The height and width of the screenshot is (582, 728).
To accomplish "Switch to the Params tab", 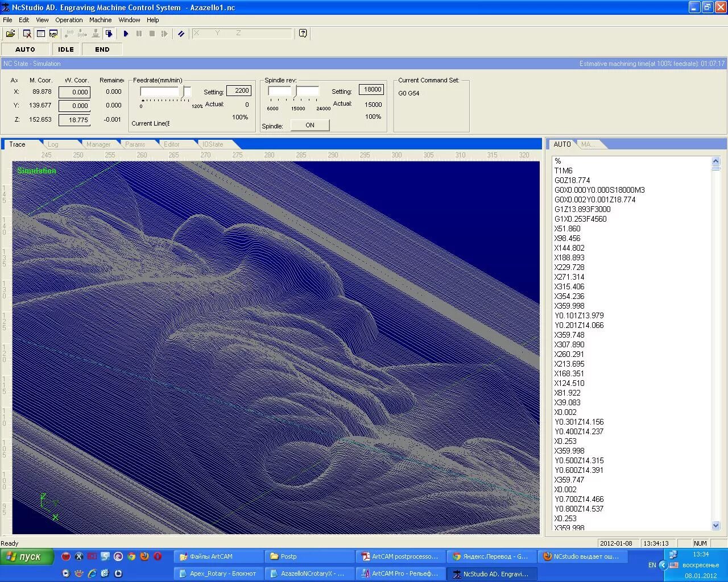I will (135, 144).
